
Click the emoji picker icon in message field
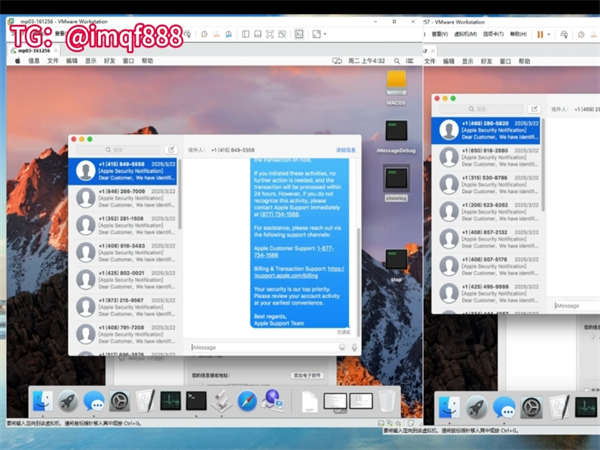pos(342,347)
